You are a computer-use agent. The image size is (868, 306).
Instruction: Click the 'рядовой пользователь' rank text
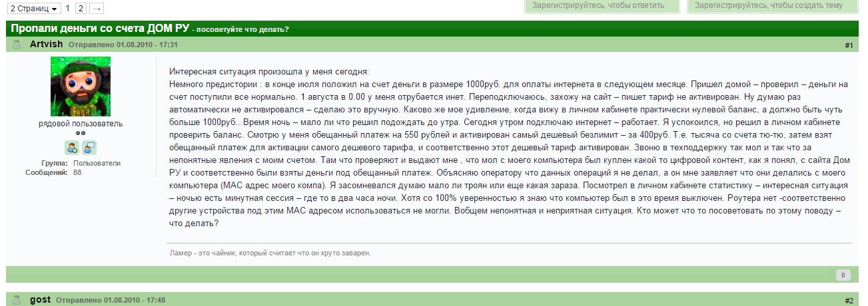pyautogui.click(x=81, y=124)
